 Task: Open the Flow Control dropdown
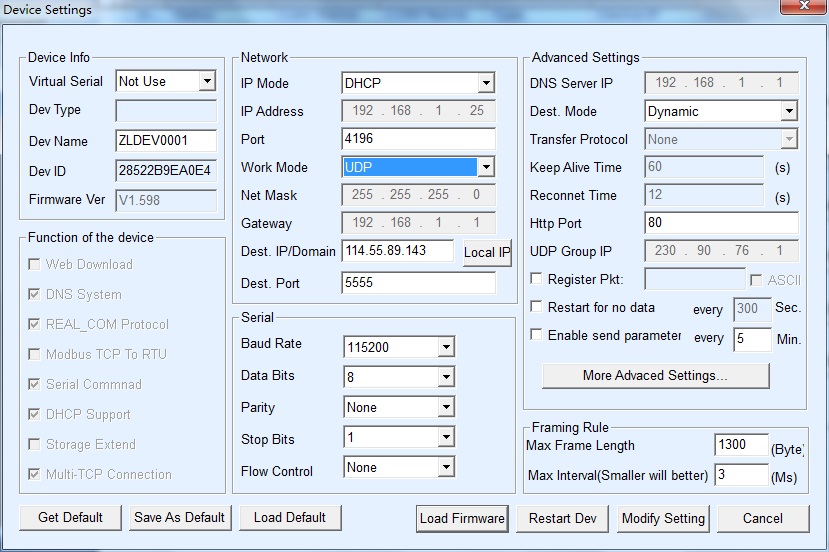tap(446, 467)
